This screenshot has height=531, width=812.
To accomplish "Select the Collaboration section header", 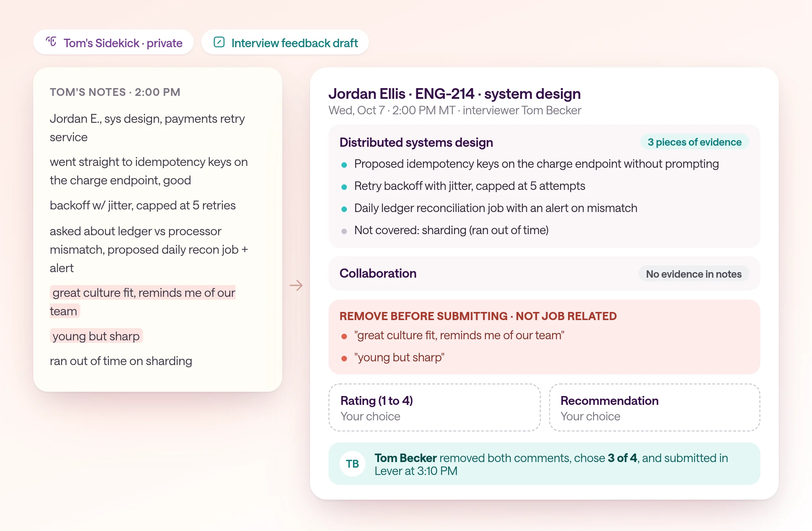I will click(378, 274).
